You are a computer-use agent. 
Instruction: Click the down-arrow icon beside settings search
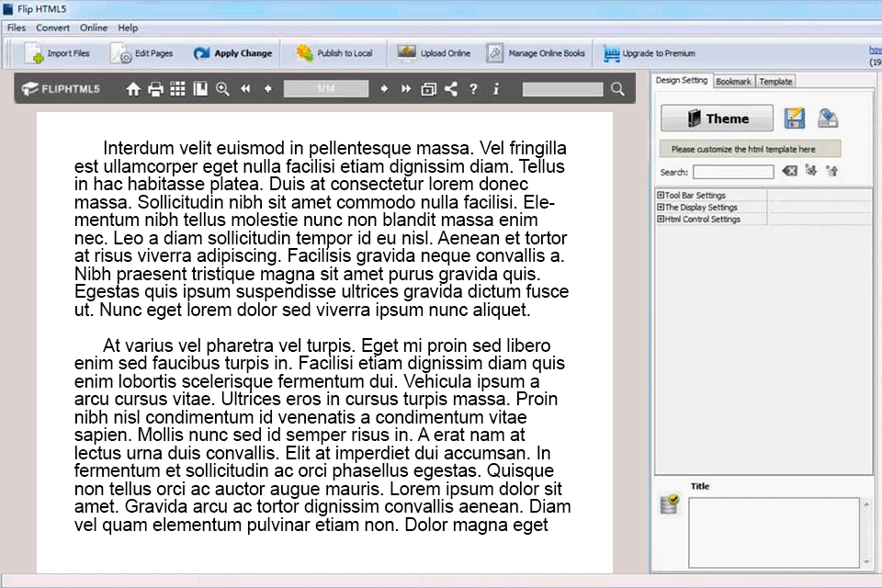810,171
